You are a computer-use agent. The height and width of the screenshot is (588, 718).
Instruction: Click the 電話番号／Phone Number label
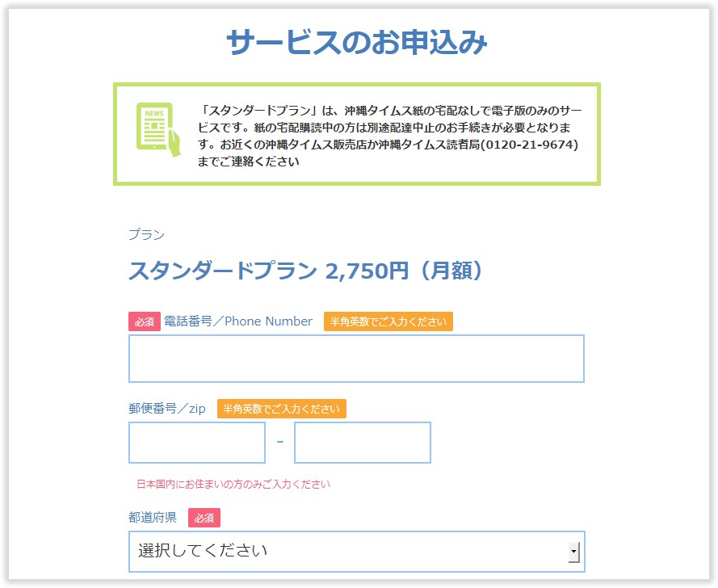pyautogui.click(x=238, y=321)
